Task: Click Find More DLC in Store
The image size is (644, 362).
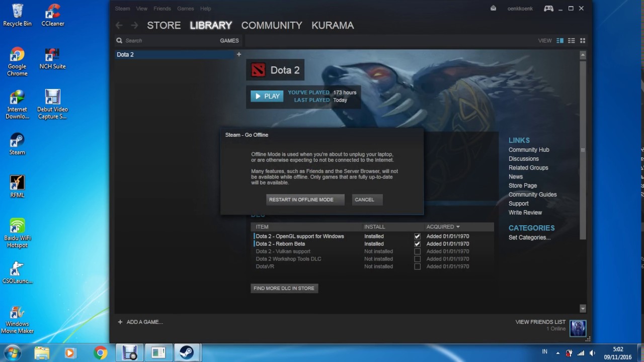Action: (284, 288)
